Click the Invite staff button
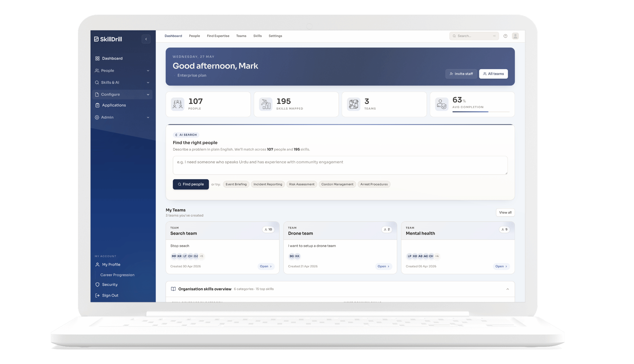The image size is (634, 364). (461, 74)
